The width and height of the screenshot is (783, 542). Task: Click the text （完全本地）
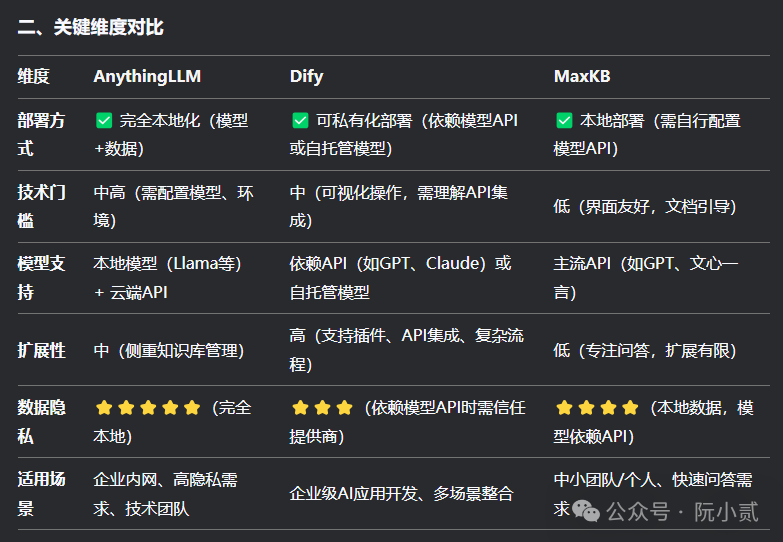[172, 422]
